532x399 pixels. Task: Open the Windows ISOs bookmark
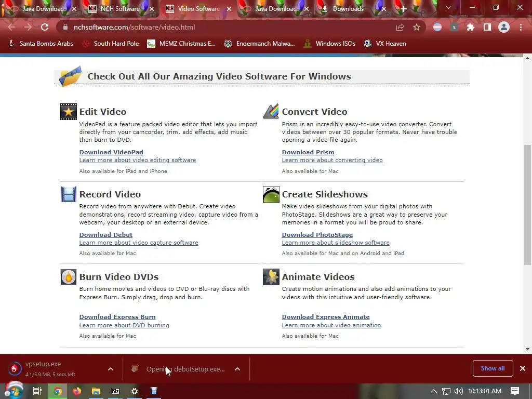[329, 44]
